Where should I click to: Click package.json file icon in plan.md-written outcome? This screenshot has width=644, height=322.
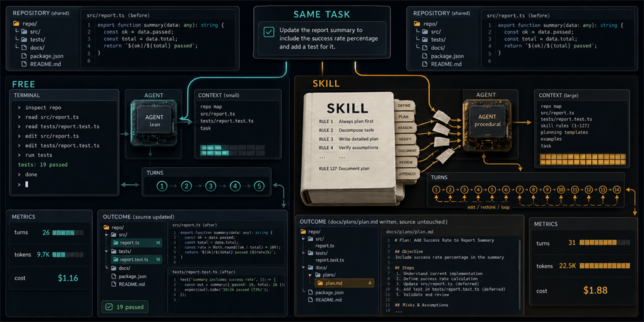311,292
